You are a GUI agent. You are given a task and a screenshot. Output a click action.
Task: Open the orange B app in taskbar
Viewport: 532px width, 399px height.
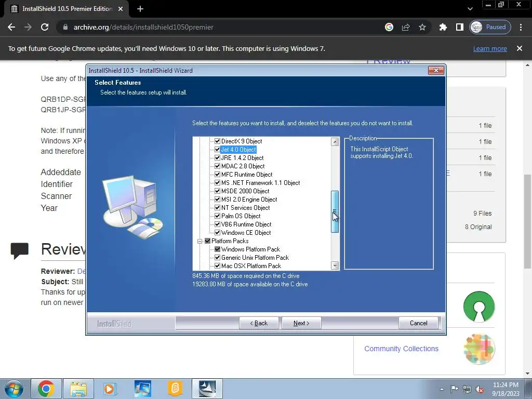tap(175, 389)
